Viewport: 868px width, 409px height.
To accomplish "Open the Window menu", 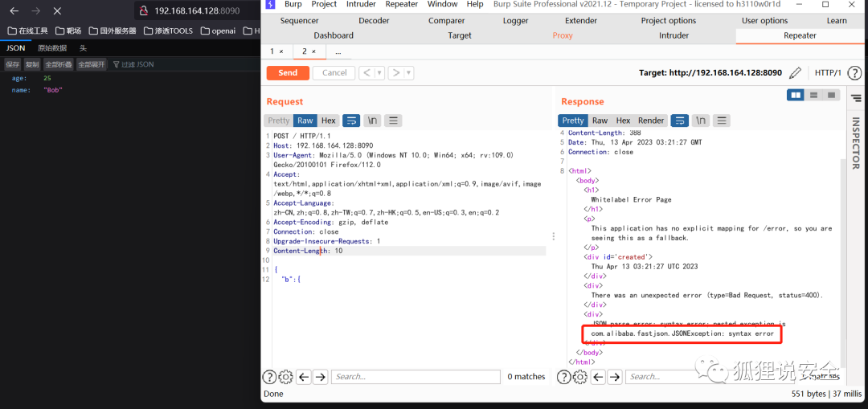I will click(442, 5).
